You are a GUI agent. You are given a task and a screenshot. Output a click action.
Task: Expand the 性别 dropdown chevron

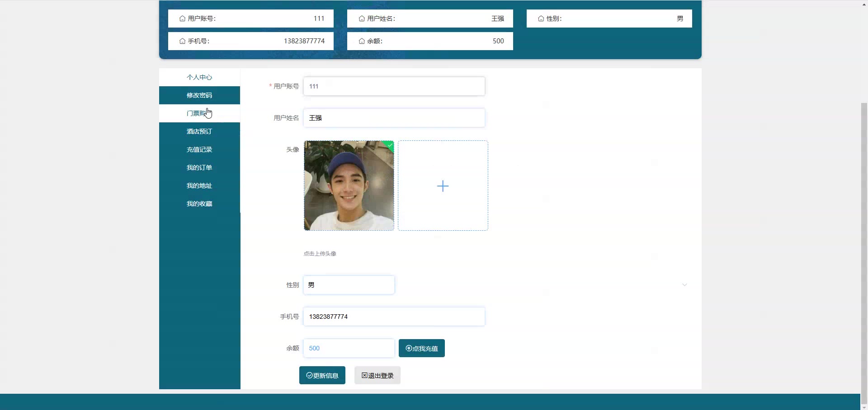pyautogui.click(x=684, y=285)
